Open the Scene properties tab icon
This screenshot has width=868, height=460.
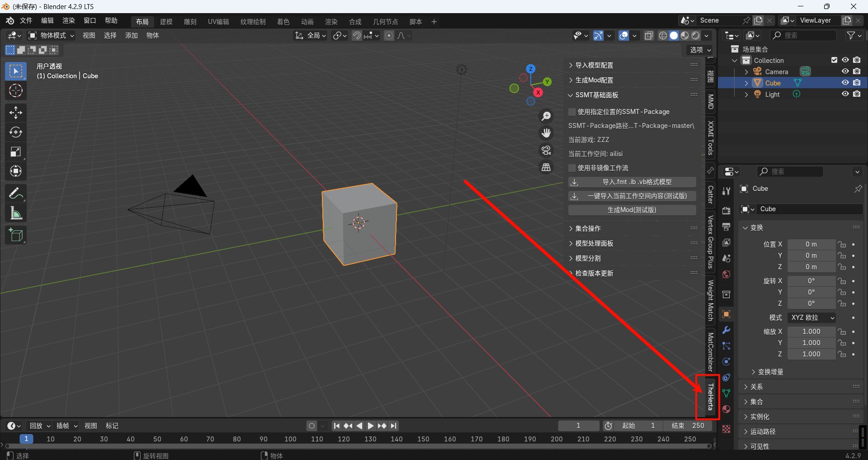[x=726, y=258]
